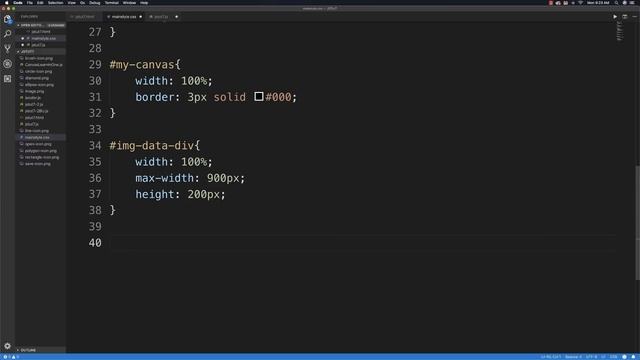
Task: Open the Debug view in activity bar
Action: point(7,64)
